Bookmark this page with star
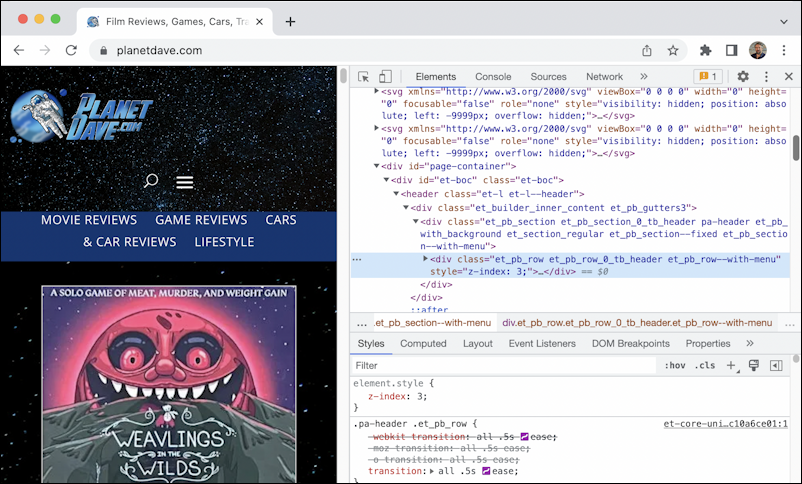The image size is (802, 484). coord(673,50)
